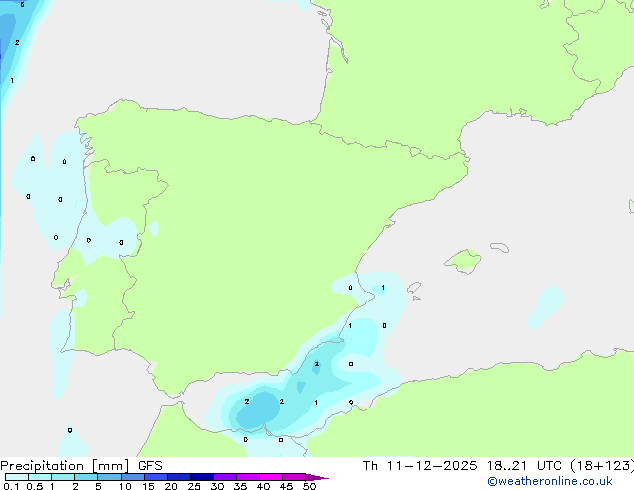Click the 0.1–0.5 mm legend color swatch
Screen dimensions: 634x490
[x=17, y=477]
